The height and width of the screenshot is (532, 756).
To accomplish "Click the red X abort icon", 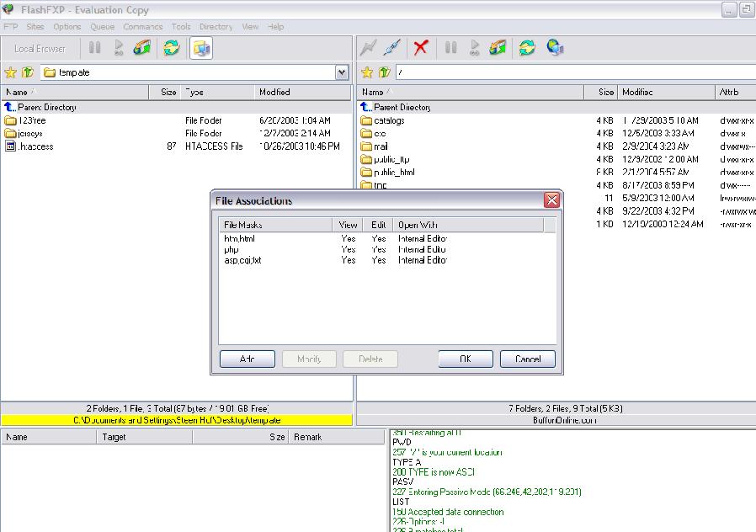I will [421, 48].
